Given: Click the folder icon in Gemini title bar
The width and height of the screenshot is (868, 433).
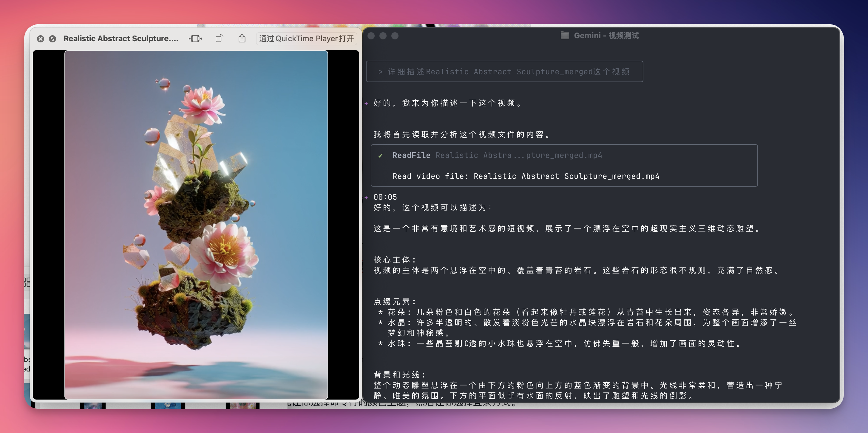Looking at the screenshot, I should [565, 36].
